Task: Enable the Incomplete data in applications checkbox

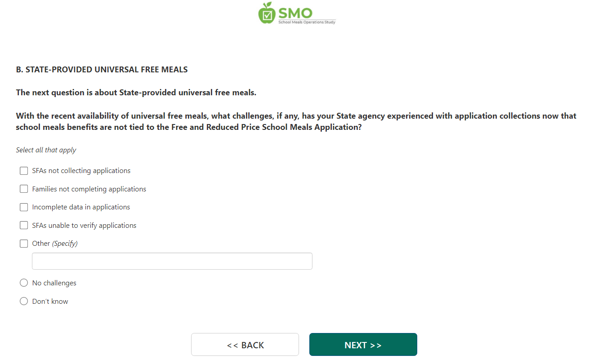Action: (x=24, y=207)
